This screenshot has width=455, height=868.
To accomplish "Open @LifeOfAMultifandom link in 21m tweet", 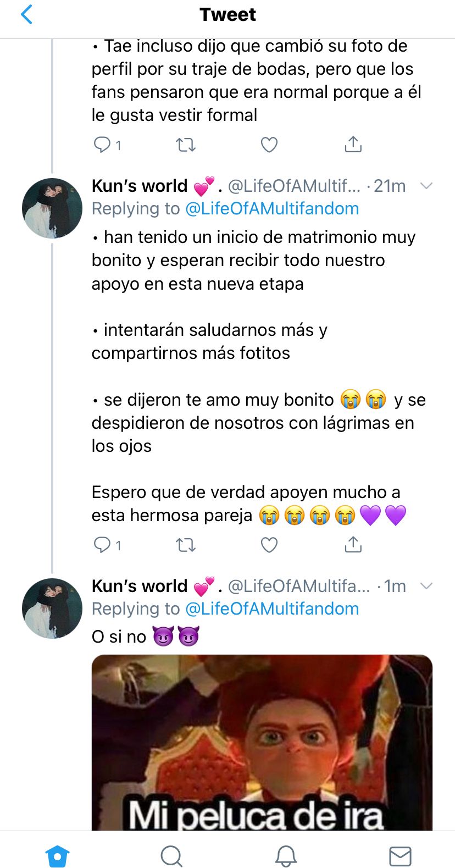I will click(272, 209).
